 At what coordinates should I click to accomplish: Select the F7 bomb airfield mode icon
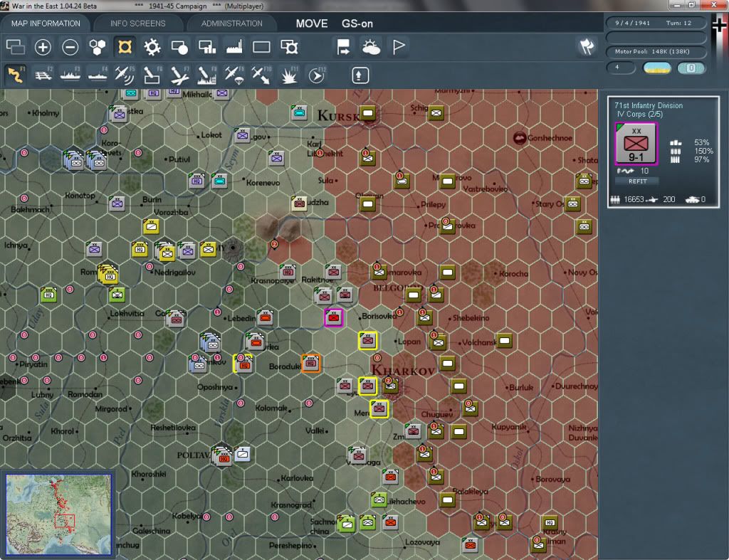click(179, 75)
